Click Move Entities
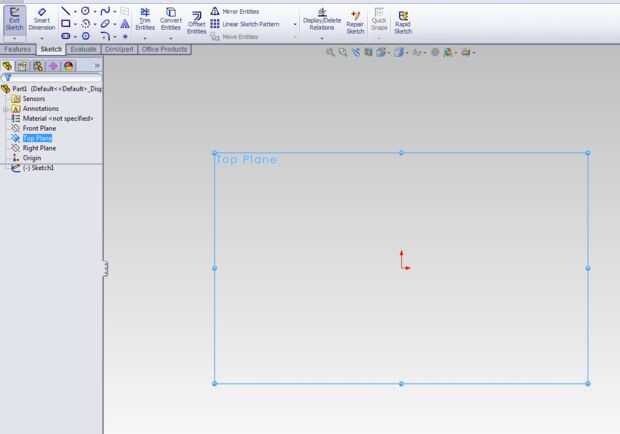The image size is (620, 434). click(x=234, y=36)
